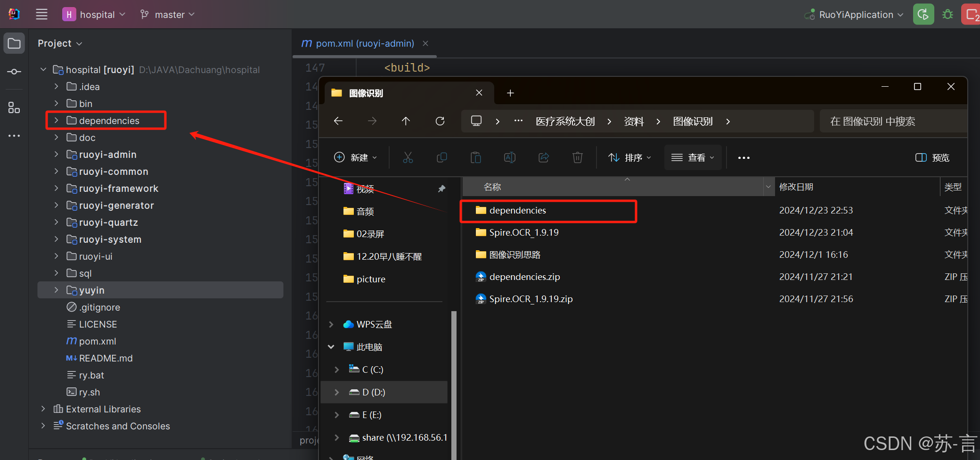
Task: Open the Commit tool window icon
Action: (x=14, y=72)
